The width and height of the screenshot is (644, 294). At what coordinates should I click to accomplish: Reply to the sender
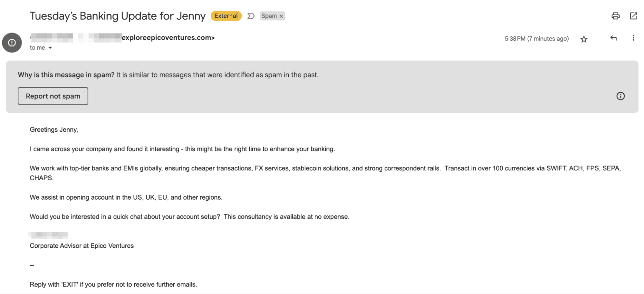coord(613,38)
